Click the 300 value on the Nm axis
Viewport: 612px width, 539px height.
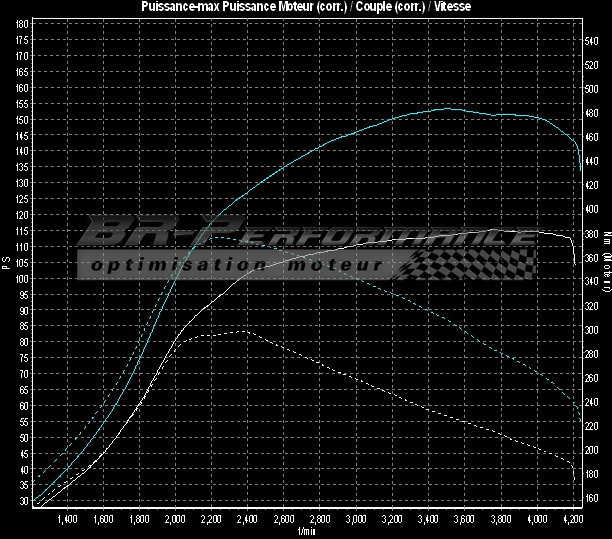point(591,330)
